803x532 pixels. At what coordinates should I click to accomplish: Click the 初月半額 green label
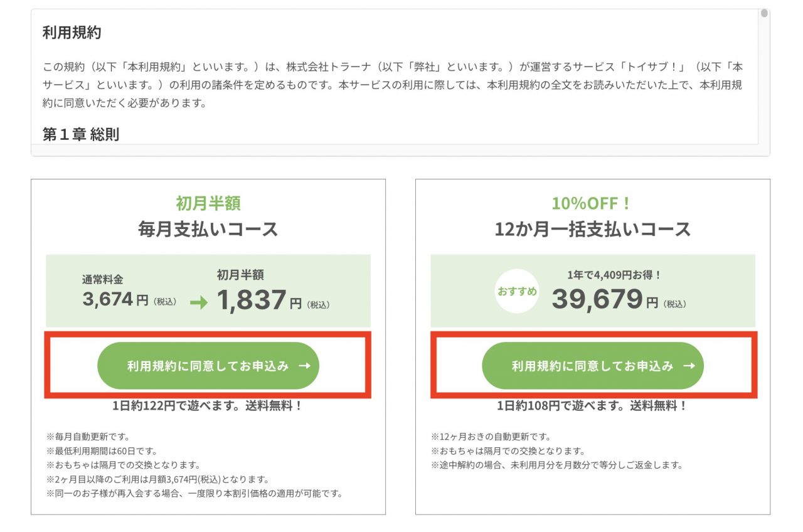coord(210,202)
